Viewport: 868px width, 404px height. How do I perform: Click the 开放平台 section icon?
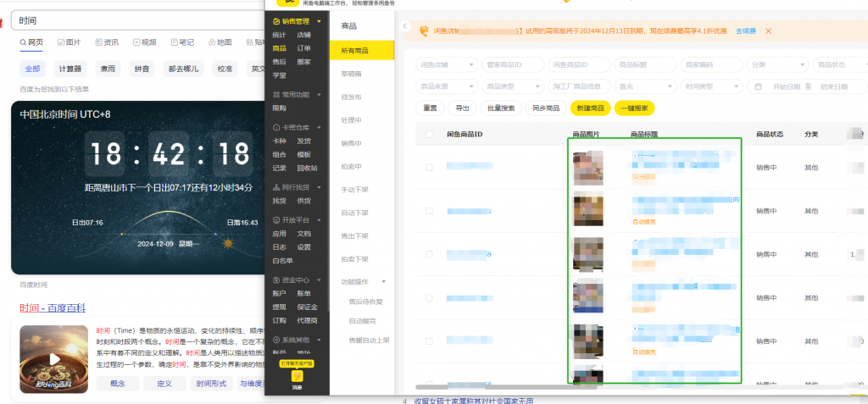point(277,219)
